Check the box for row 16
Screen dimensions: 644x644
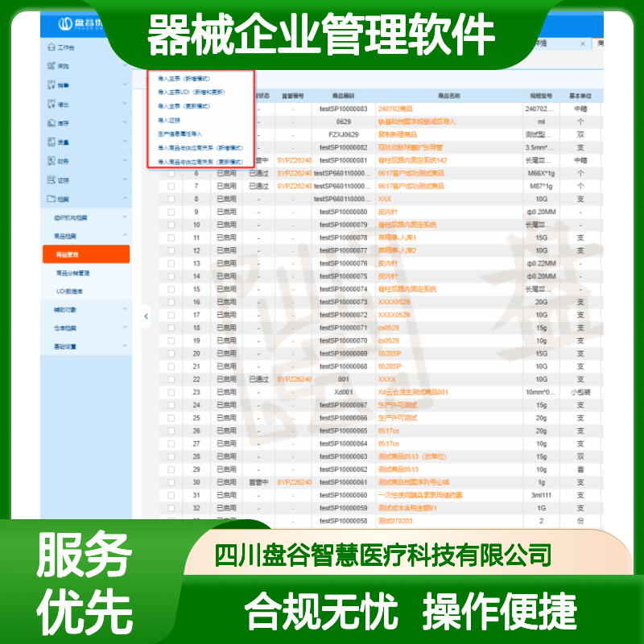point(171,302)
